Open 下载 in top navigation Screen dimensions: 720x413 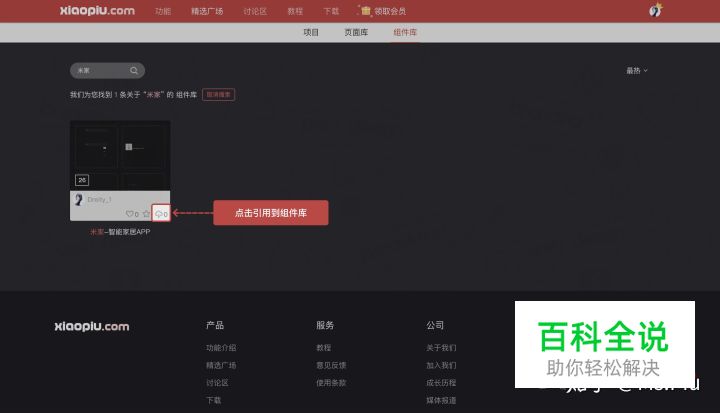click(x=331, y=11)
